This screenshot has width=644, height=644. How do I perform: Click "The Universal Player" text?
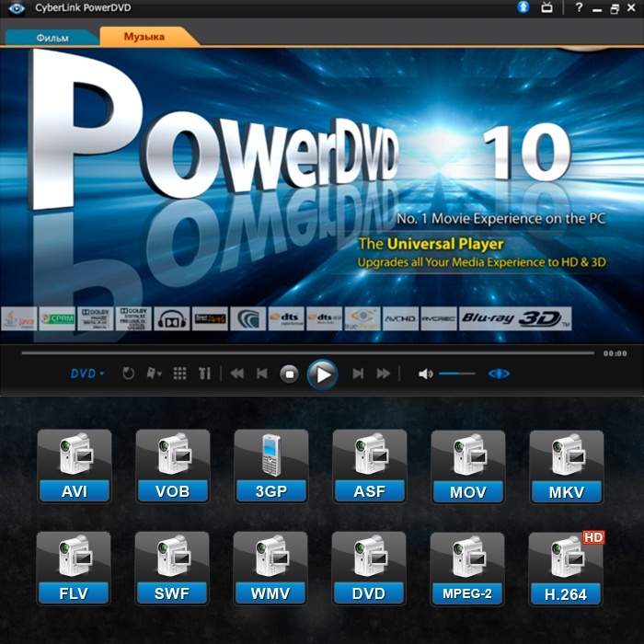pos(431,245)
